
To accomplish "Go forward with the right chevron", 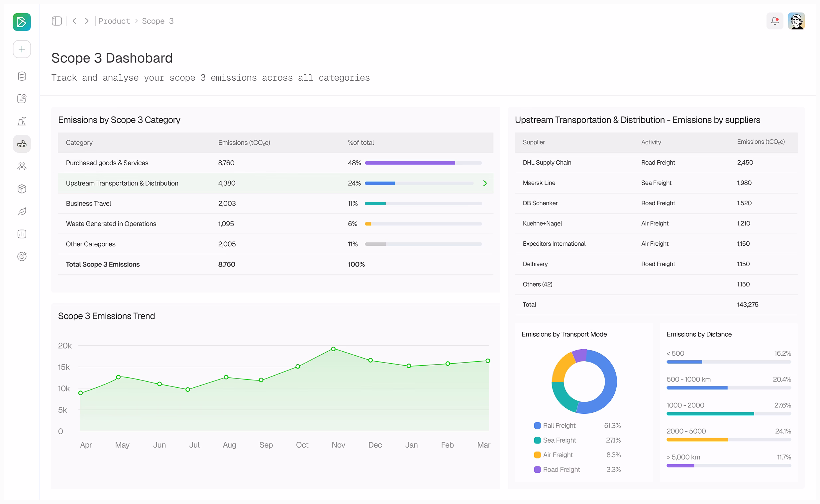I will coord(87,21).
